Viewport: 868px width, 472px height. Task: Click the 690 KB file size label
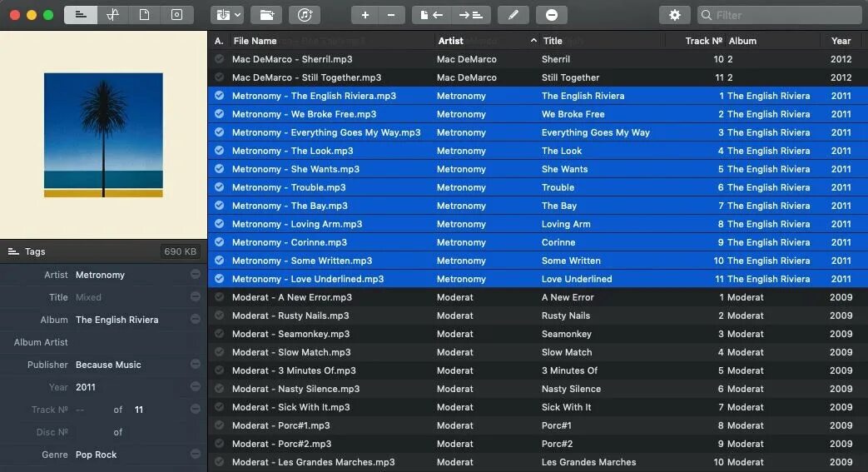180,251
